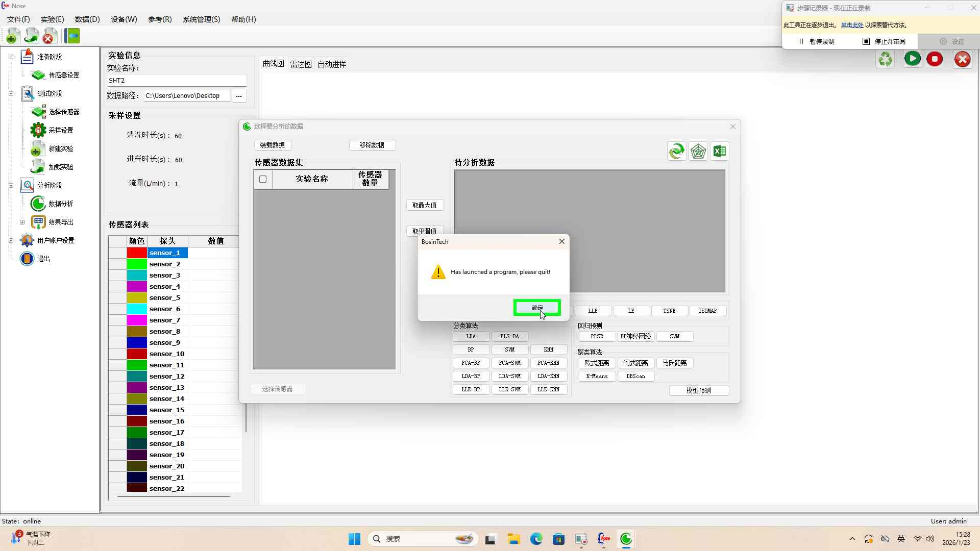Open 传感器设置 in the sidebar
This screenshot has width=980, height=551.
(x=63, y=75)
